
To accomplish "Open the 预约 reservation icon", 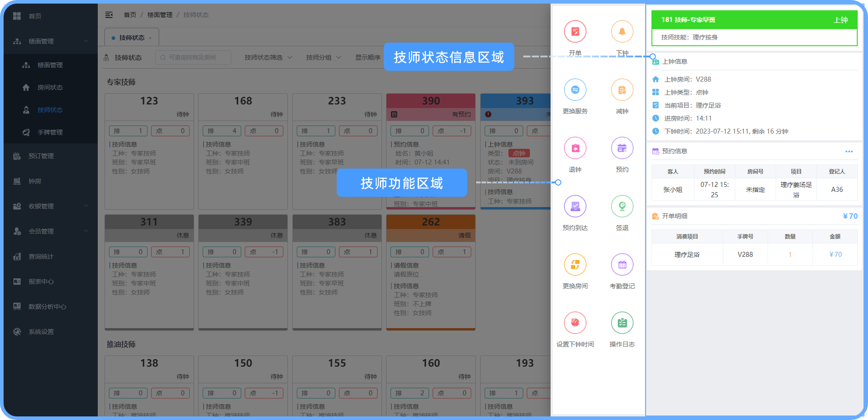I will click(x=622, y=148).
